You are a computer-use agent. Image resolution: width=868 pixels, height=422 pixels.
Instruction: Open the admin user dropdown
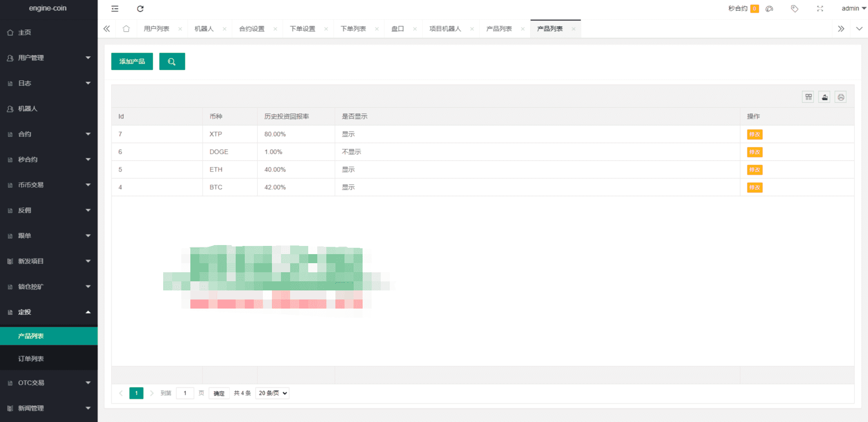pos(853,9)
